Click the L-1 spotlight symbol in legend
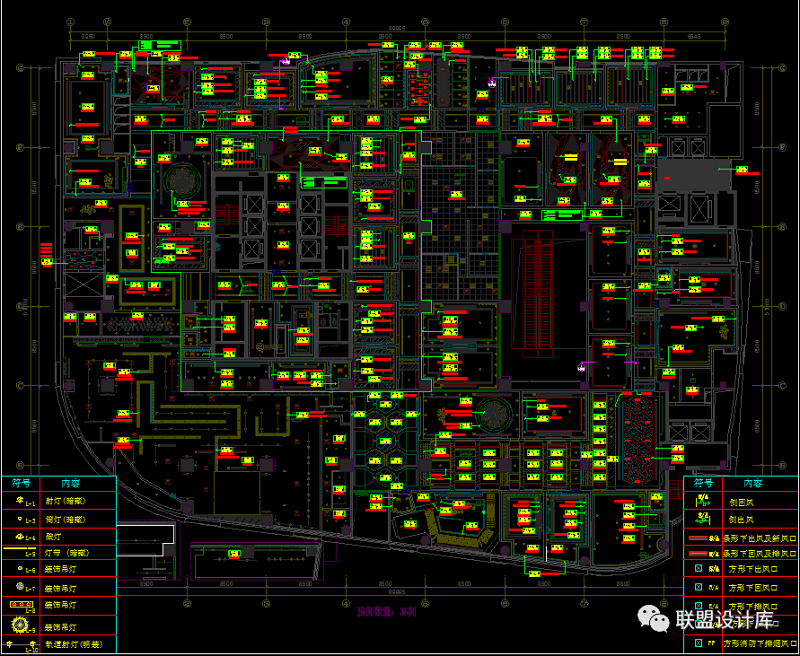800x656 pixels. pos(19,500)
